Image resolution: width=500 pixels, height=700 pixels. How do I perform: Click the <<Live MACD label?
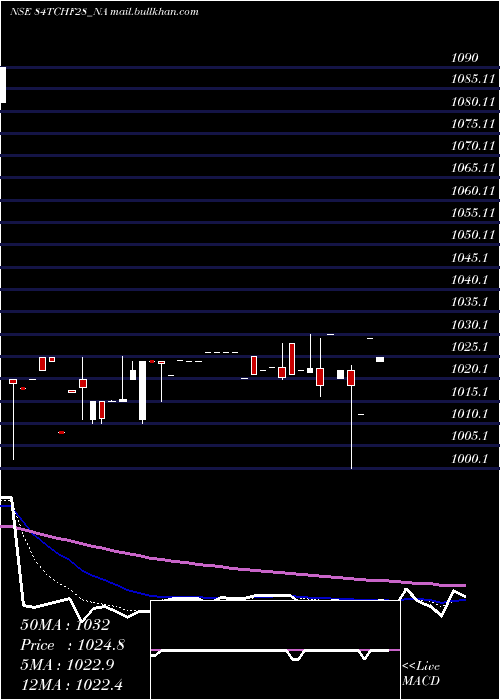[421, 674]
